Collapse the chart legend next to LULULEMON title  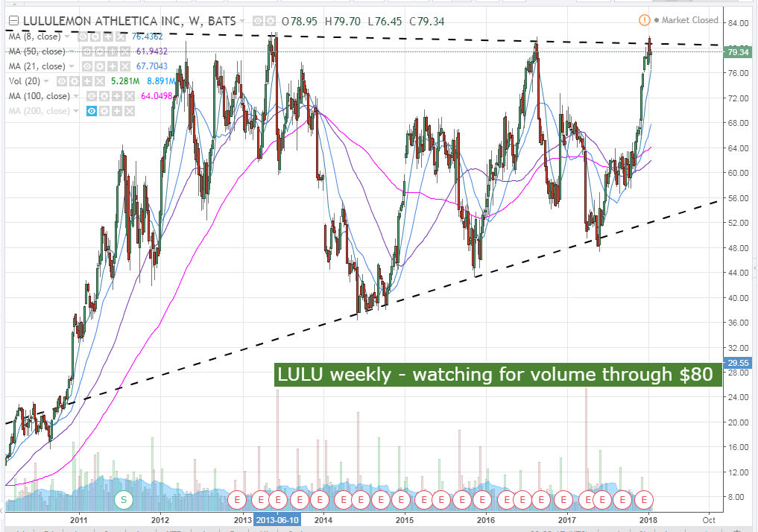click(x=13, y=21)
